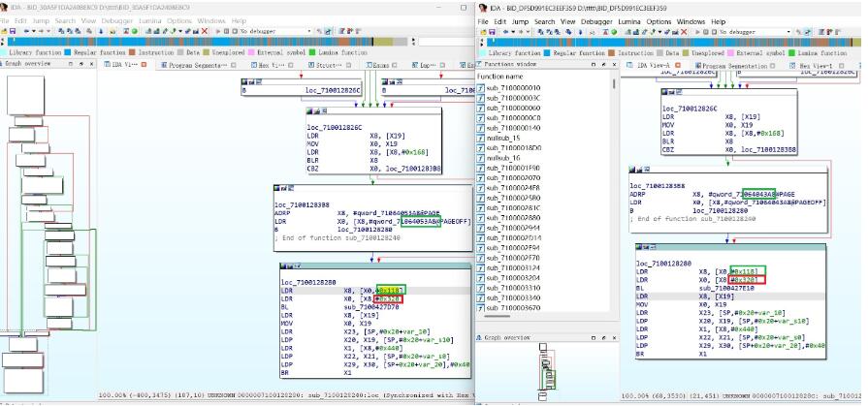Switch to Program Segmentation tab in right window
The height and width of the screenshot is (406, 868).
pyautogui.click(x=736, y=65)
